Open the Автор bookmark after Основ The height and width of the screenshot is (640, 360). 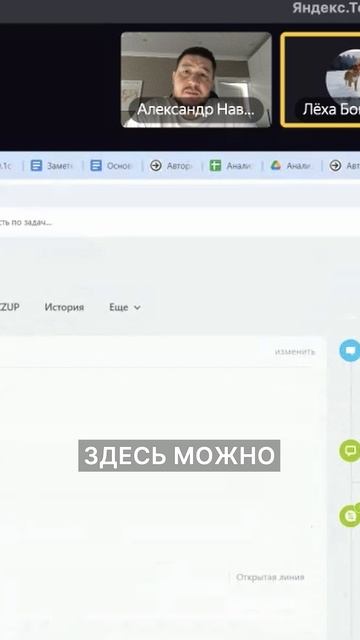tap(171, 166)
